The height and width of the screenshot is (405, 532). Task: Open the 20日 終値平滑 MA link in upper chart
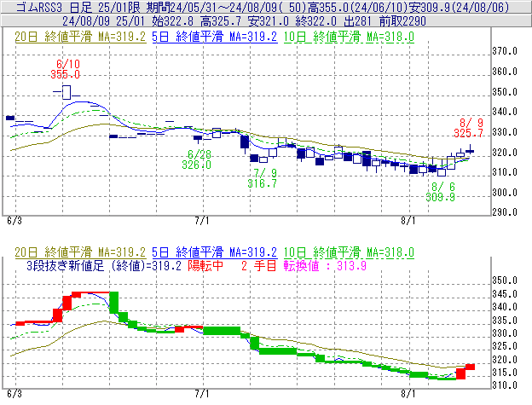point(80,37)
